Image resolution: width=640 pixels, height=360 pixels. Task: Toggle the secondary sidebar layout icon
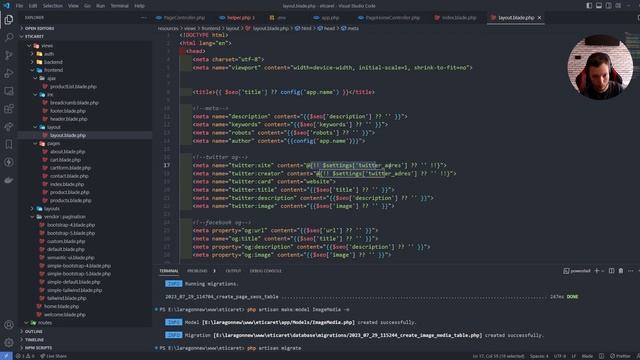(609, 6)
